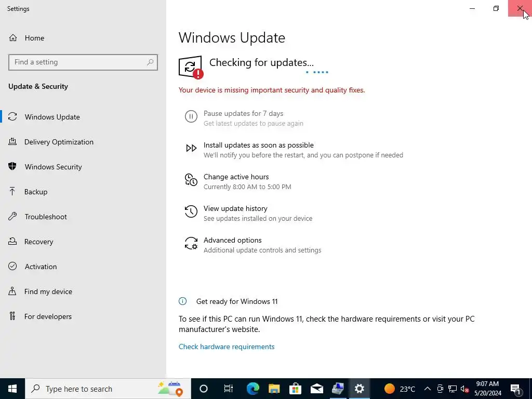Click the pause circle icon

click(x=191, y=117)
